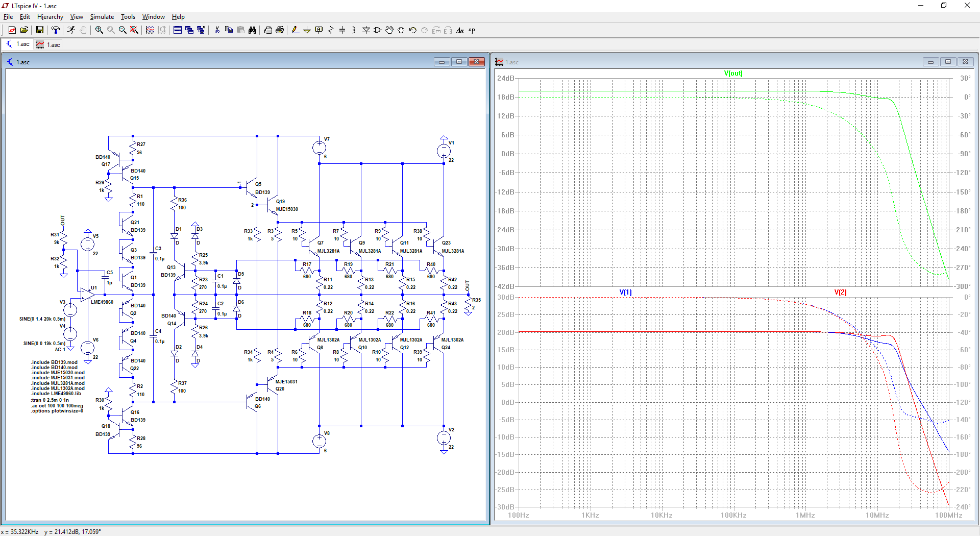Image resolution: width=980 pixels, height=536 pixels.
Task: Create a new schematic from the toolbar
Action: [12, 30]
